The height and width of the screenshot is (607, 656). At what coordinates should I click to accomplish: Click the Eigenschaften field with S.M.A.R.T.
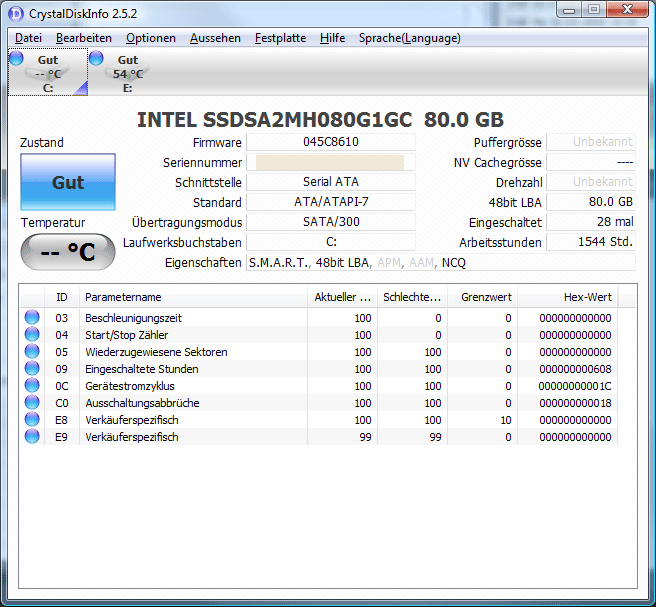coord(441,263)
